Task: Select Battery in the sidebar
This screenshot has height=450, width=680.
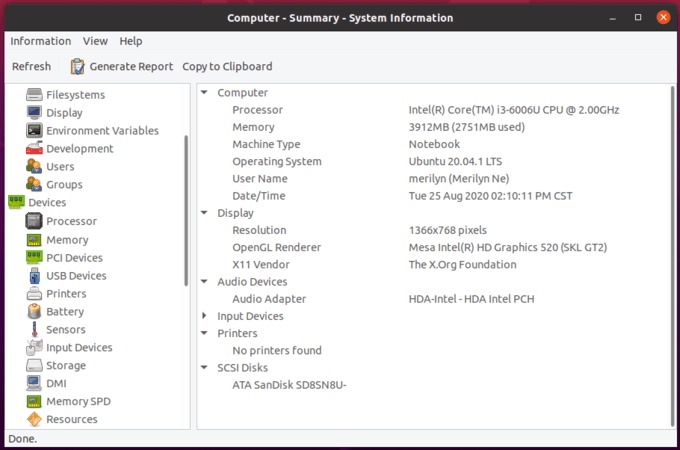Action: tap(65, 312)
